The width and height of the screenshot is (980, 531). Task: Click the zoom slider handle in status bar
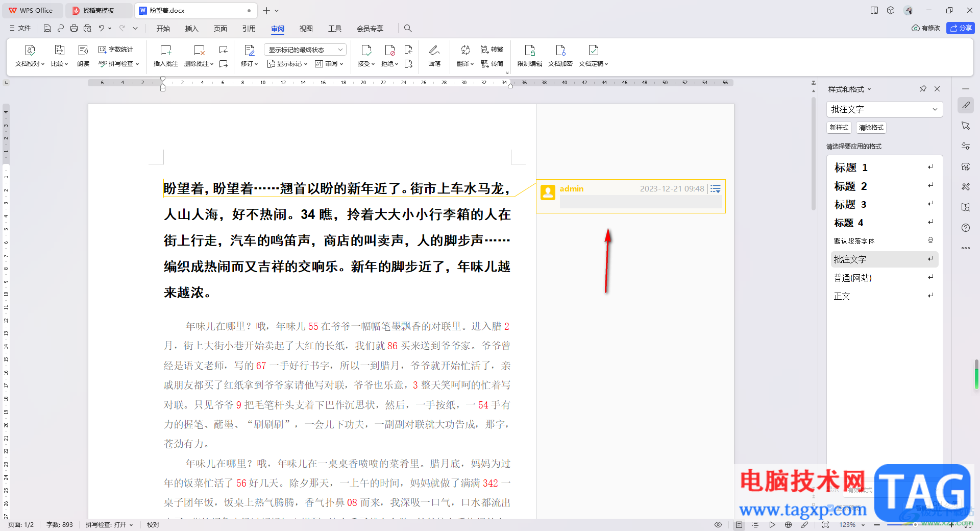click(915, 525)
